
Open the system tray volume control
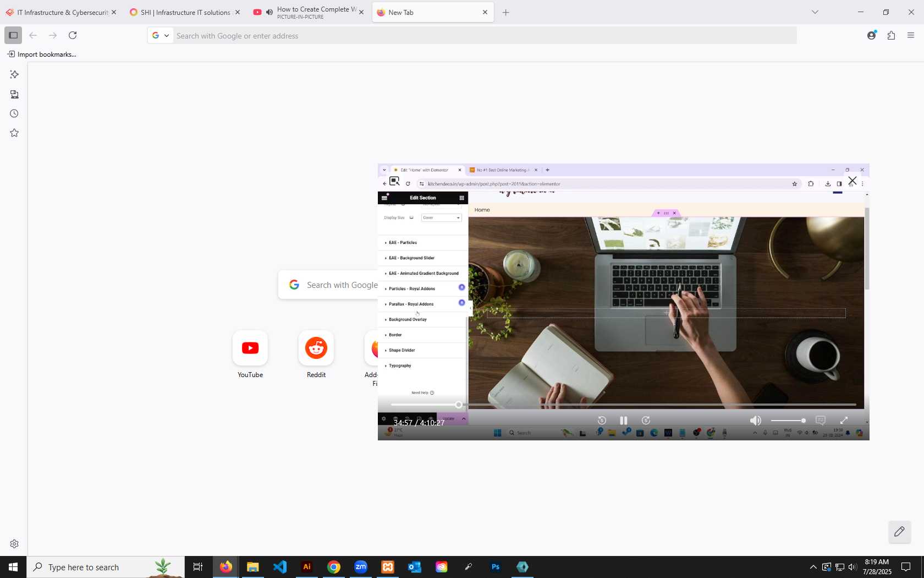[x=853, y=567]
